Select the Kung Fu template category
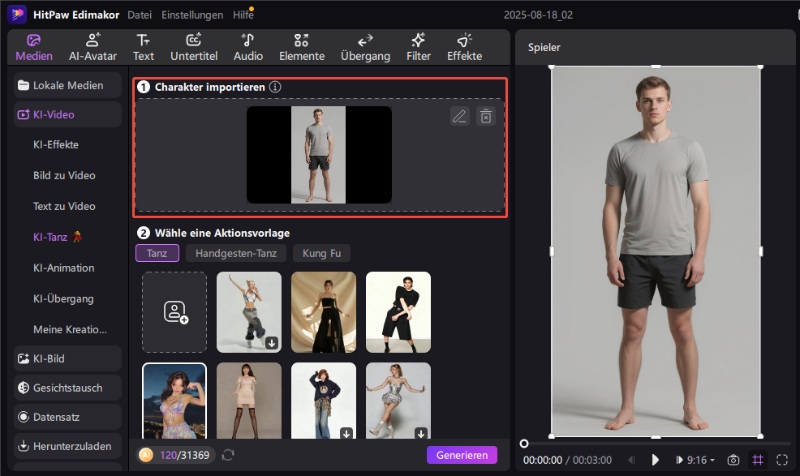Image resolution: width=800 pixels, height=476 pixels. click(321, 254)
